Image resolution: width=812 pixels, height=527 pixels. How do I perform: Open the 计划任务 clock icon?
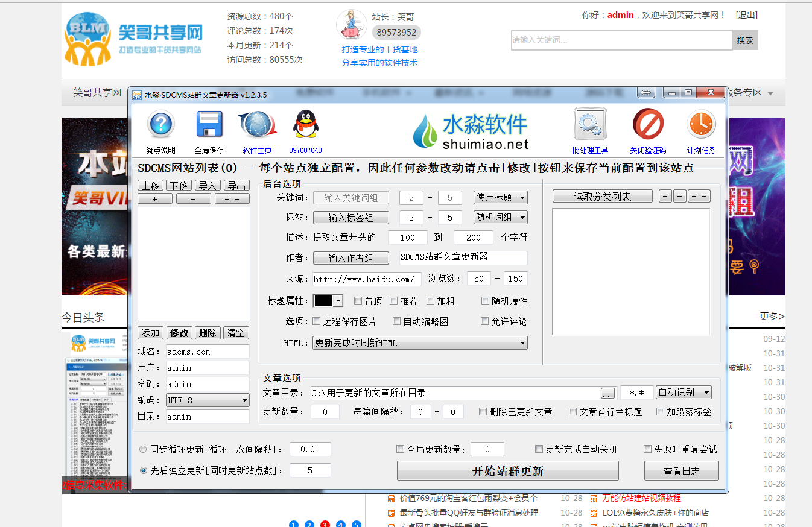[x=701, y=125]
